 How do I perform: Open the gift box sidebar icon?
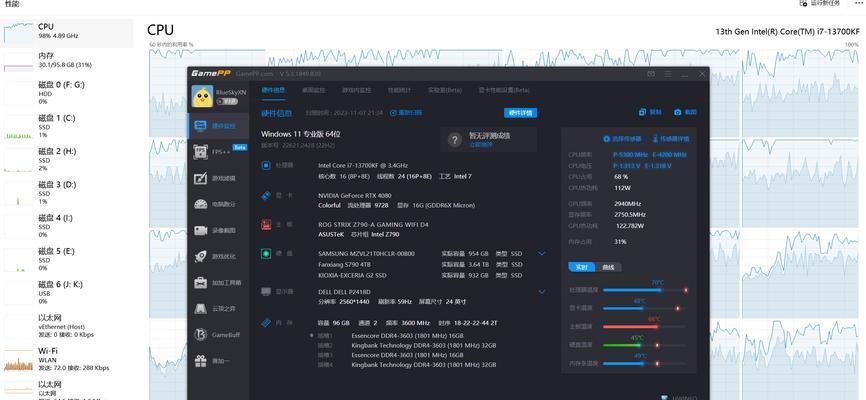click(x=200, y=361)
